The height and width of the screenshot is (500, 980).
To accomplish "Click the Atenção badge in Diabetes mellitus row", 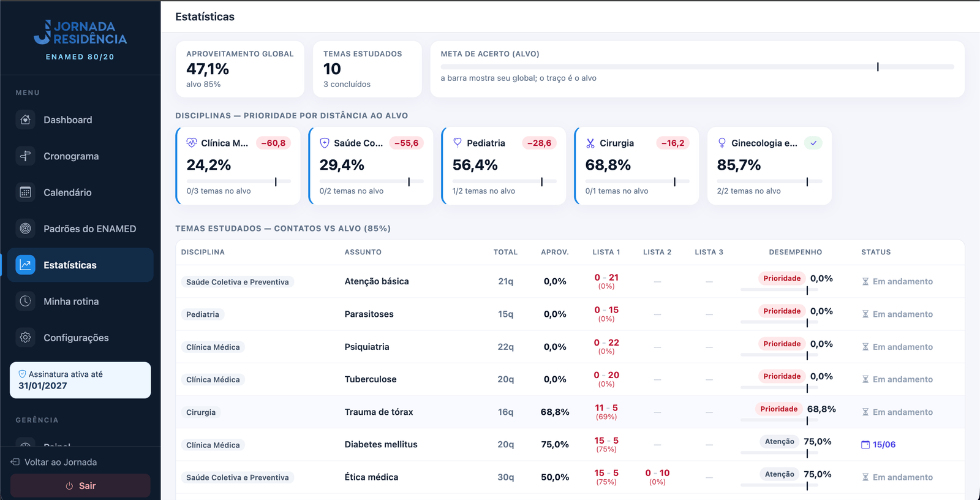I will coord(779,441).
